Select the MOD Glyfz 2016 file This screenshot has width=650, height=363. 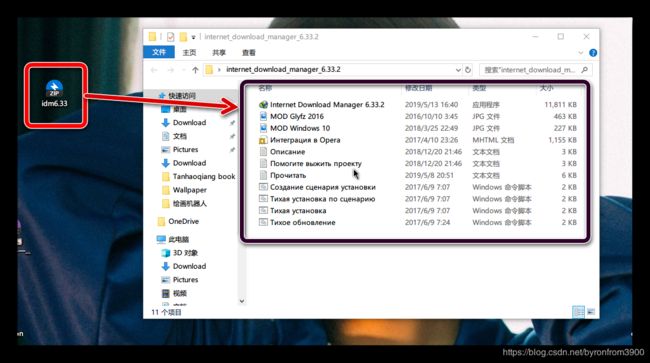tap(297, 116)
